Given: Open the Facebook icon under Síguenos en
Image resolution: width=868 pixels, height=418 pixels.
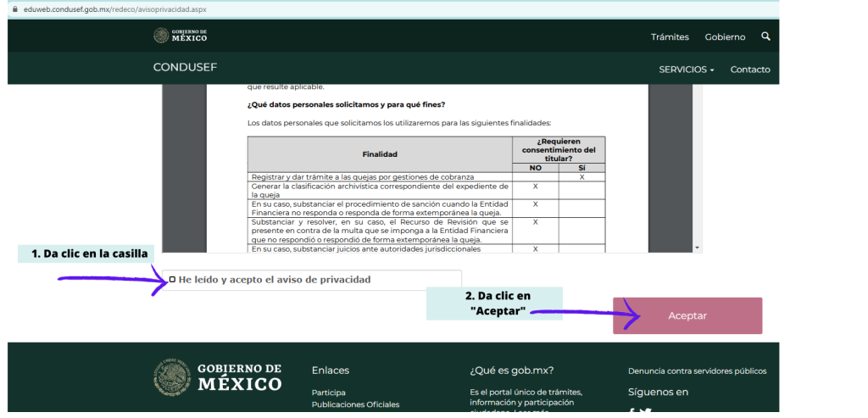Looking at the screenshot, I should [x=632, y=413].
